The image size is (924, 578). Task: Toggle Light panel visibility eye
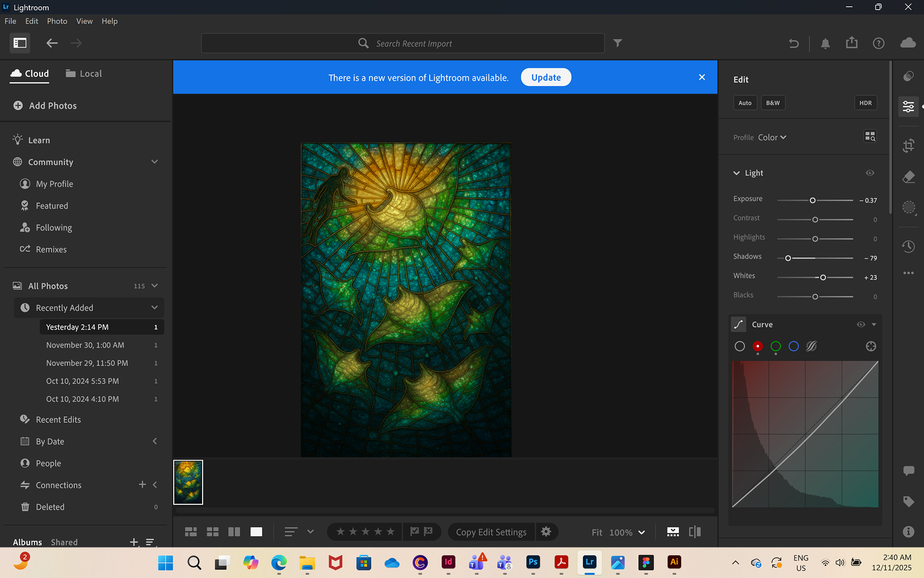coord(870,173)
